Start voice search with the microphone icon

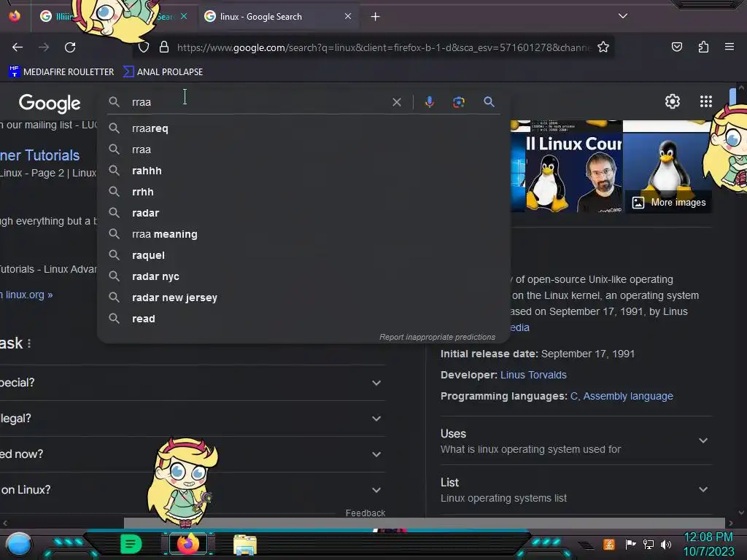point(429,102)
